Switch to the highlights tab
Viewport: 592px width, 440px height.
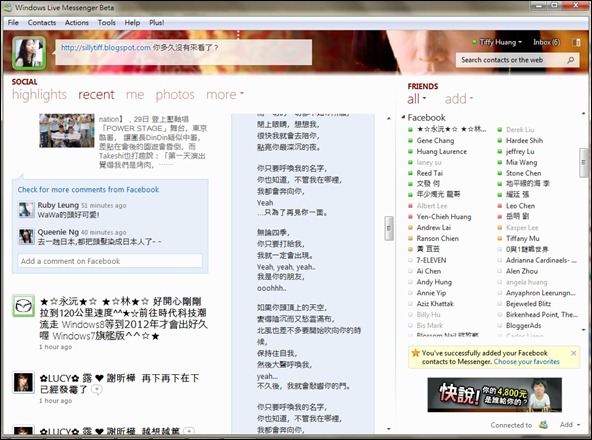click(x=39, y=95)
